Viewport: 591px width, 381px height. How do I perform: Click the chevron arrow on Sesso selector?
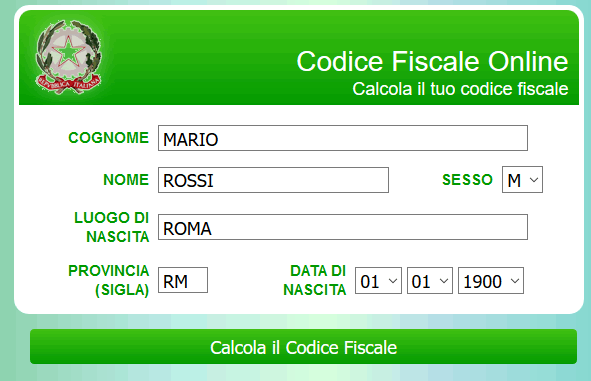534,180
